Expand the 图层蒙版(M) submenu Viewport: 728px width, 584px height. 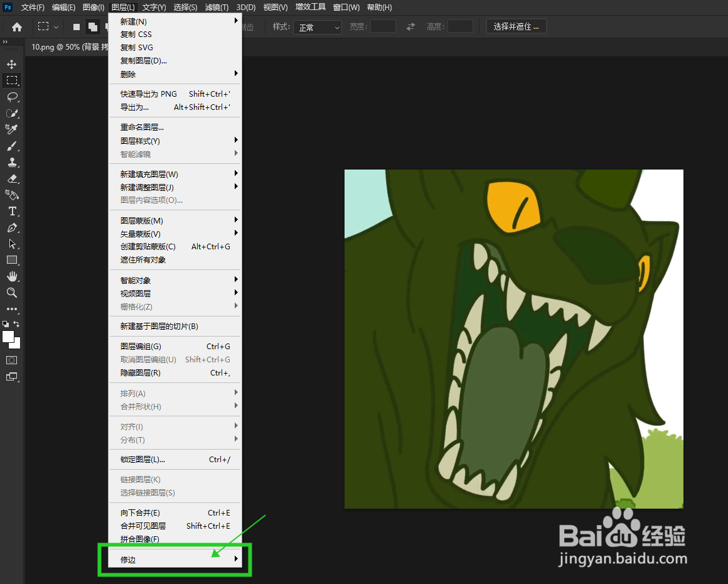(175, 220)
